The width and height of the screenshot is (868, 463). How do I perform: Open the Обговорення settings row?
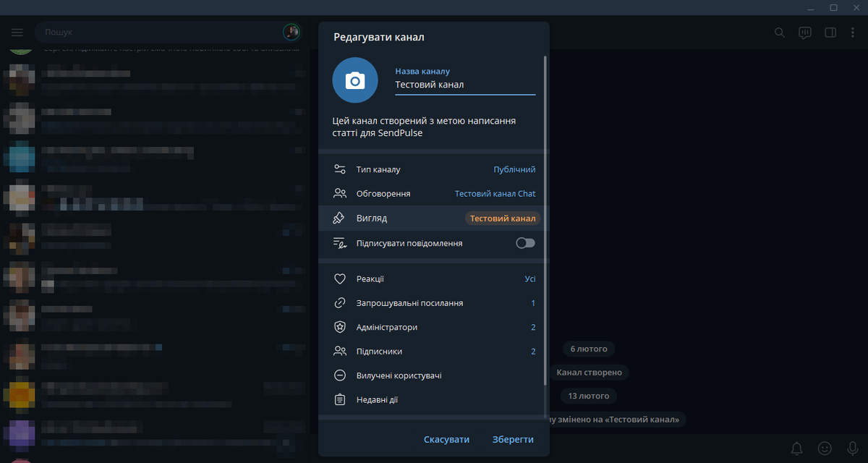pyautogui.click(x=434, y=194)
